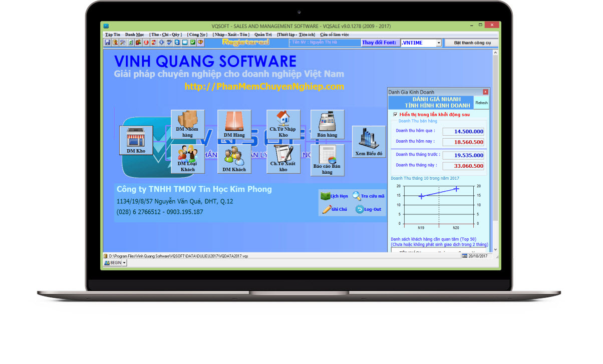Click the Log-Out link

pyautogui.click(x=368, y=209)
